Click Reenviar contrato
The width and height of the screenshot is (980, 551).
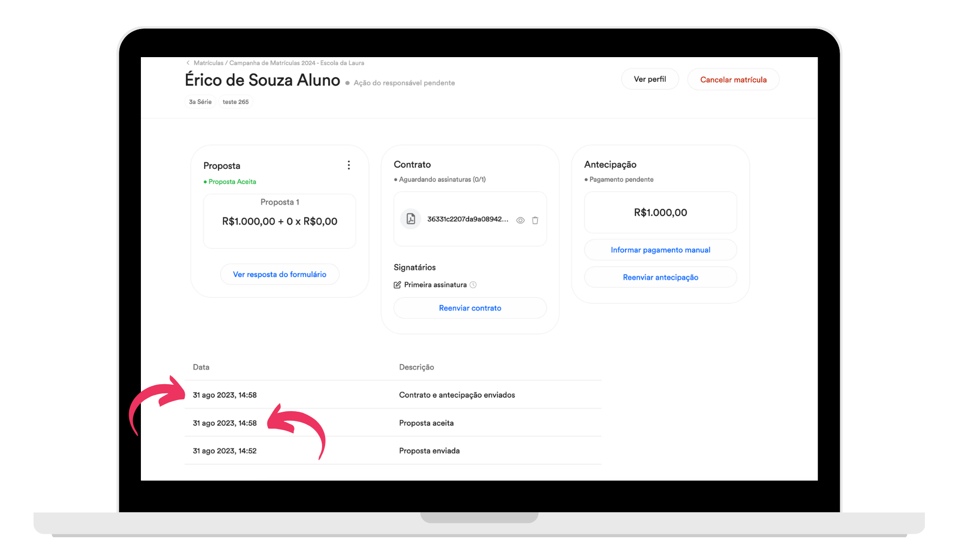tap(470, 308)
